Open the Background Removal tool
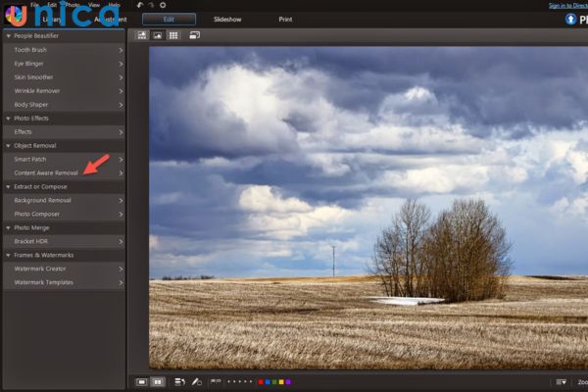The width and height of the screenshot is (588, 392). coord(42,200)
